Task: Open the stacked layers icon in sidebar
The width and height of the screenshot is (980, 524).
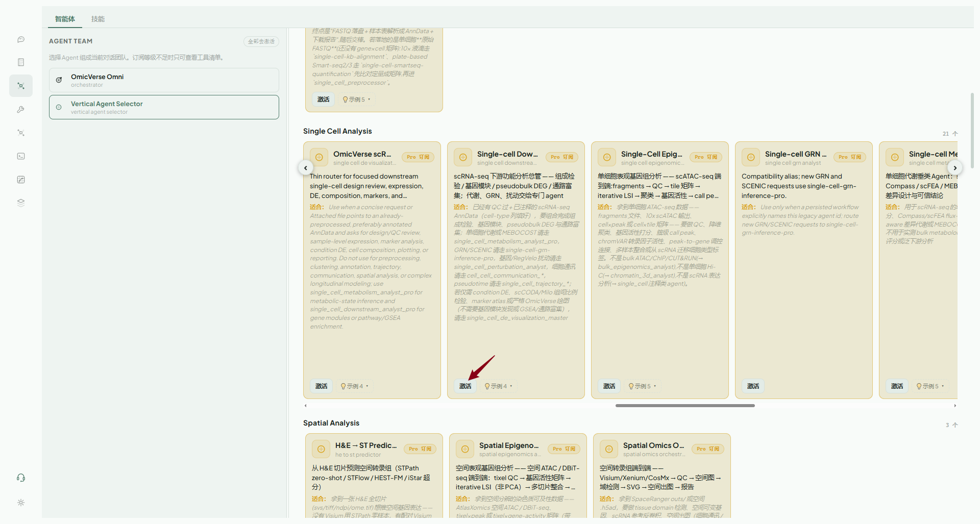Action: tap(21, 203)
